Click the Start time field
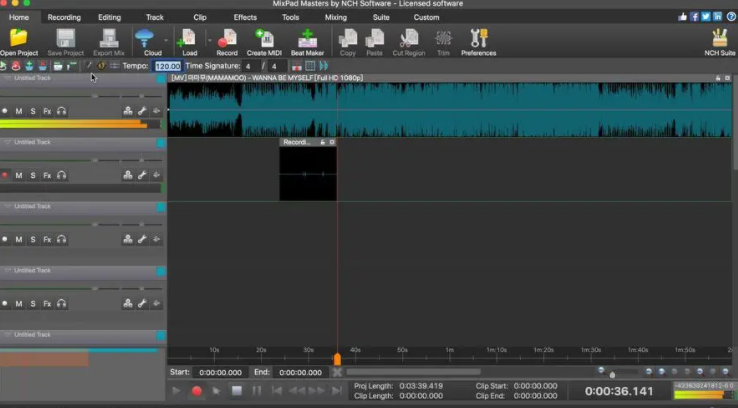Screen dimensions: 738x408 220,372
